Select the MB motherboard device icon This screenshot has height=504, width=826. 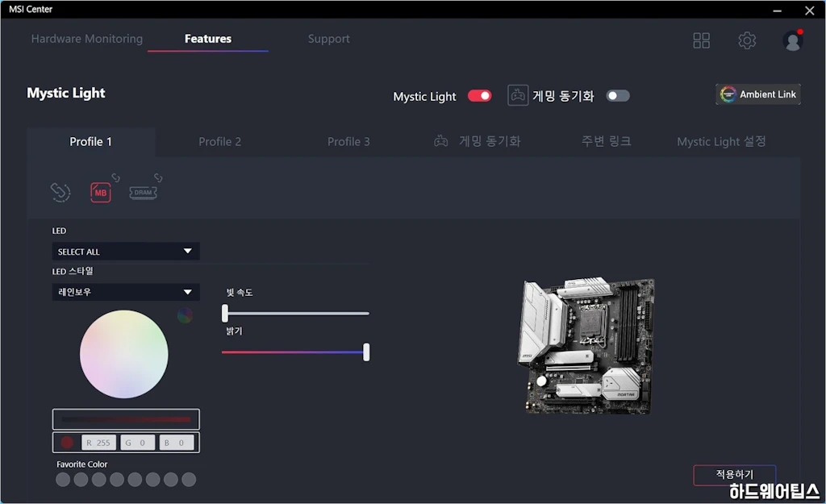[100, 192]
